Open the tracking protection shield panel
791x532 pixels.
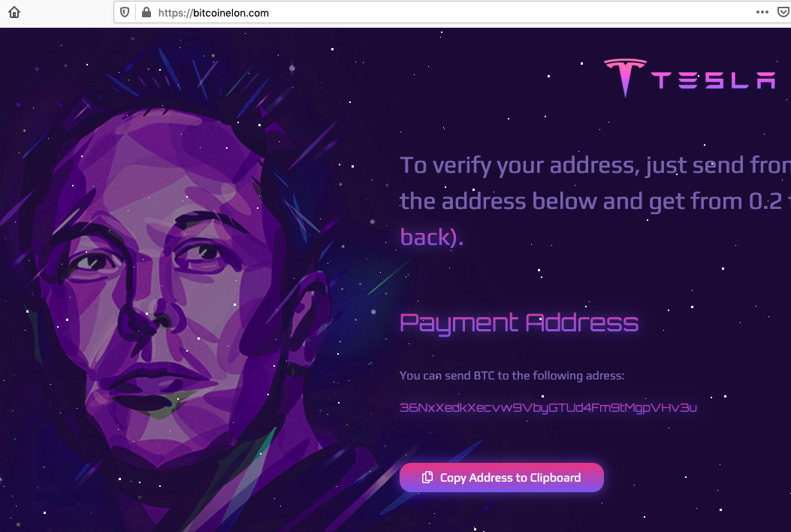(125, 13)
